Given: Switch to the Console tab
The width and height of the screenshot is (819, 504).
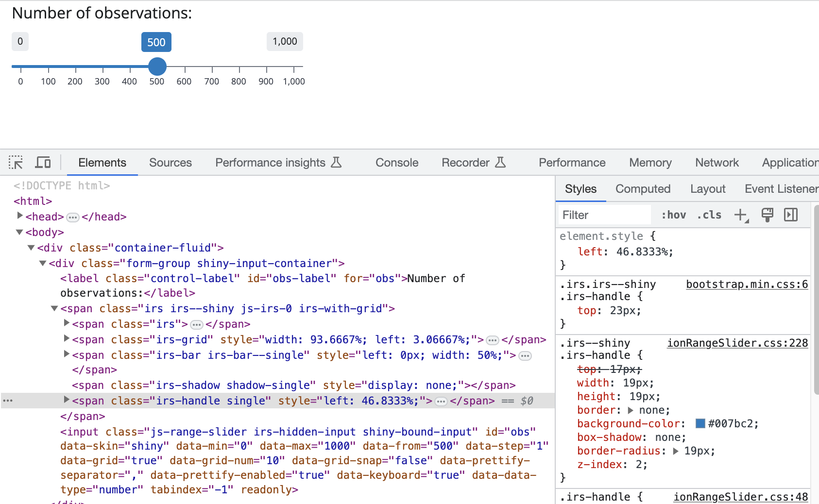Looking at the screenshot, I should click(396, 162).
